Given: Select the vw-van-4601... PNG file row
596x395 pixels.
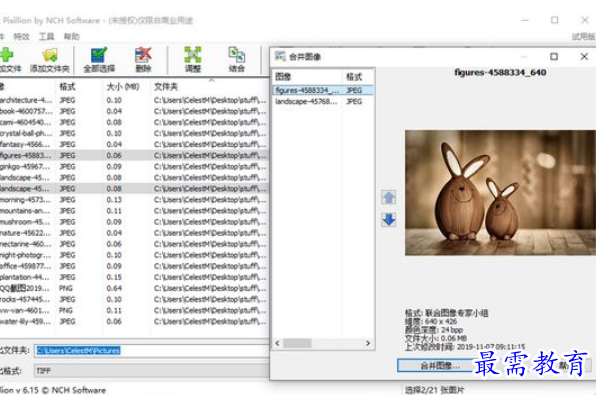Looking at the screenshot, I should click(x=134, y=310).
